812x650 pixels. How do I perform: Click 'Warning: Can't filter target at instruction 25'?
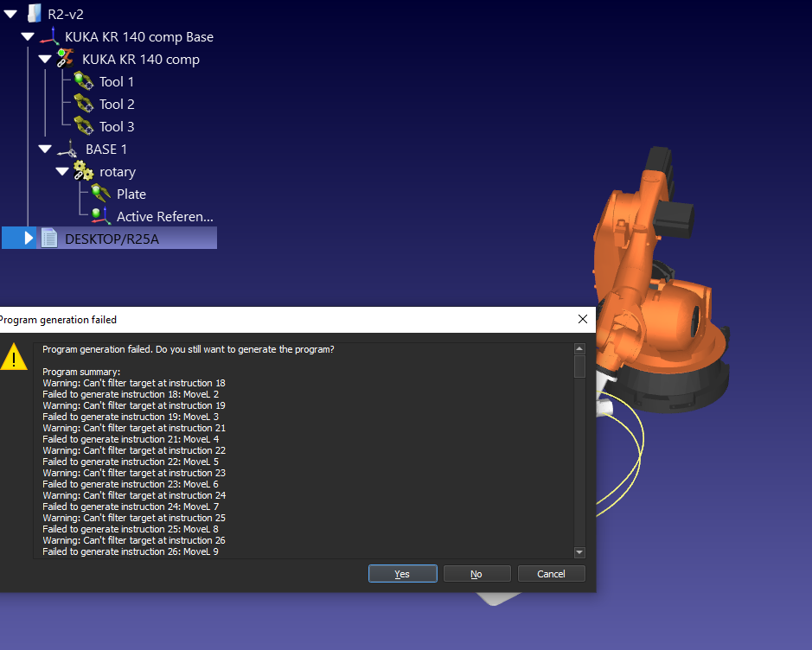[x=134, y=518]
